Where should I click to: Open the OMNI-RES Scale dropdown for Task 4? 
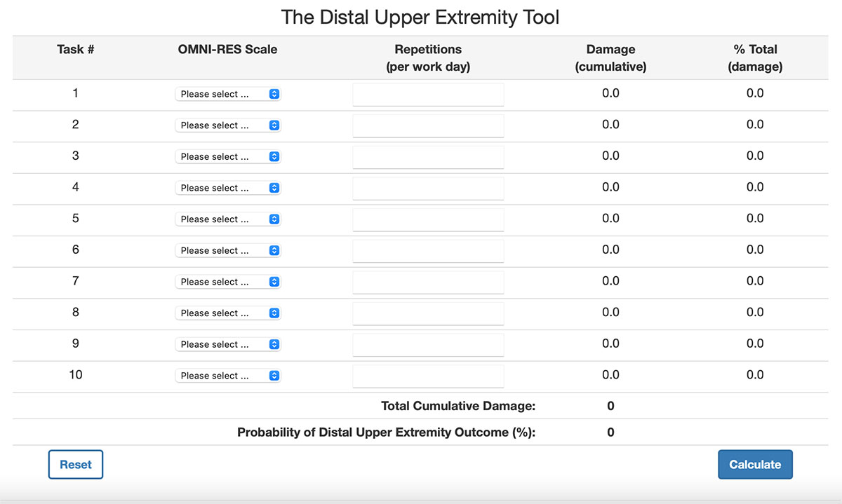[228, 188]
